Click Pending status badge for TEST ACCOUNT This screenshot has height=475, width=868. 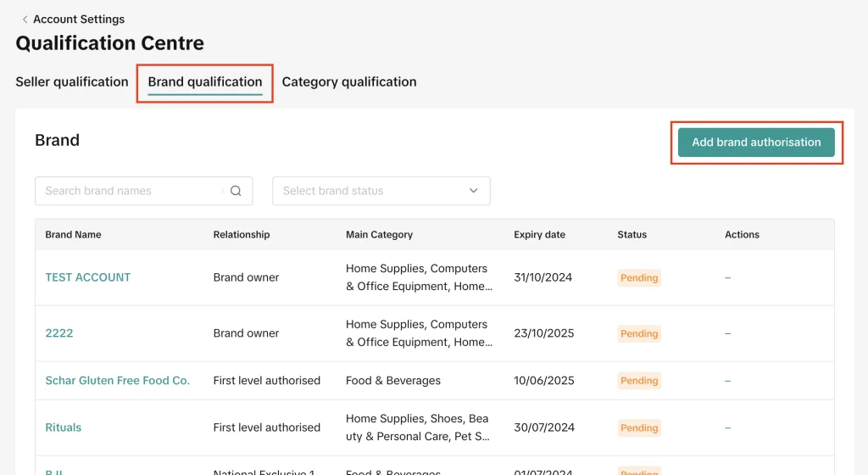tap(639, 278)
